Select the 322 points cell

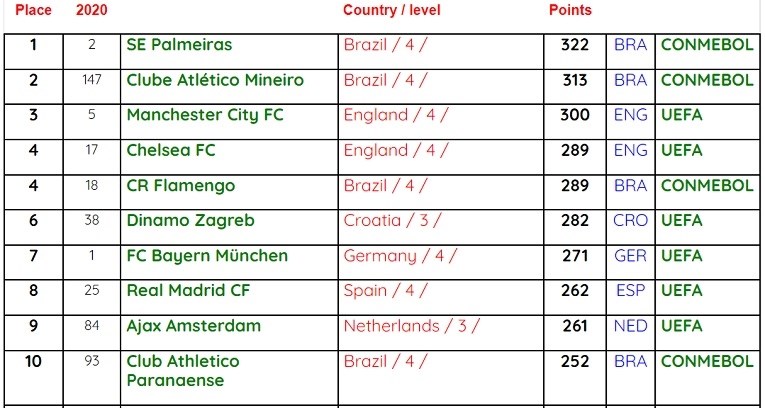click(x=575, y=45)
